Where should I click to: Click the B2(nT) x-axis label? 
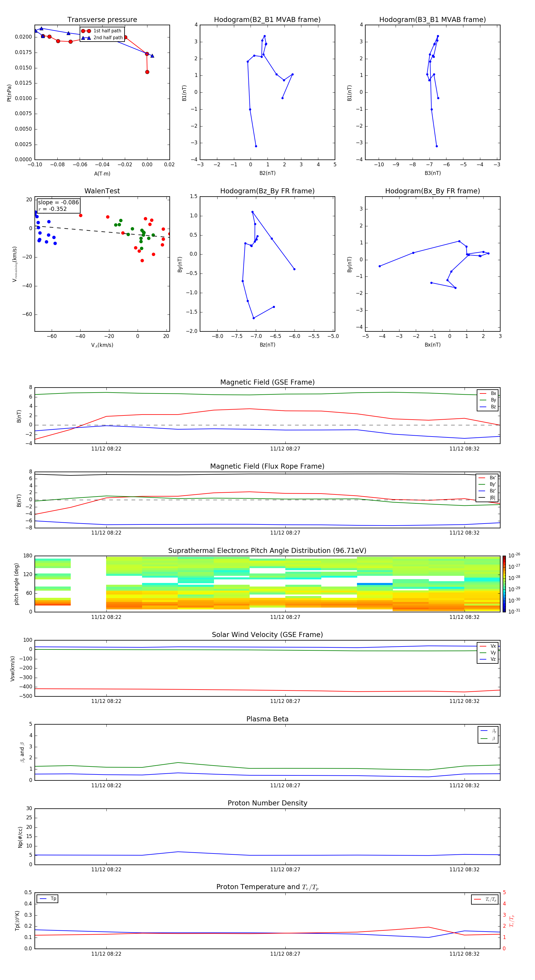point(267,173)
